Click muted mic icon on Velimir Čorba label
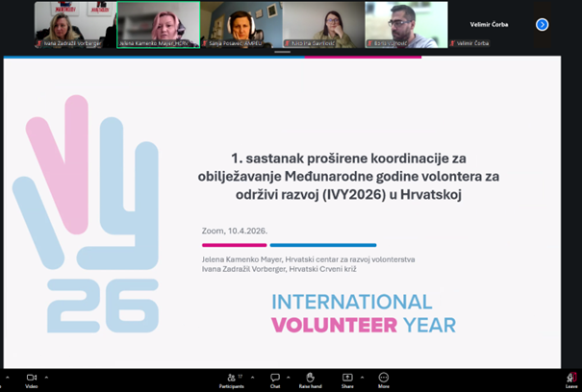Screen dimensions: 582x392 click(x=452, y=43)
